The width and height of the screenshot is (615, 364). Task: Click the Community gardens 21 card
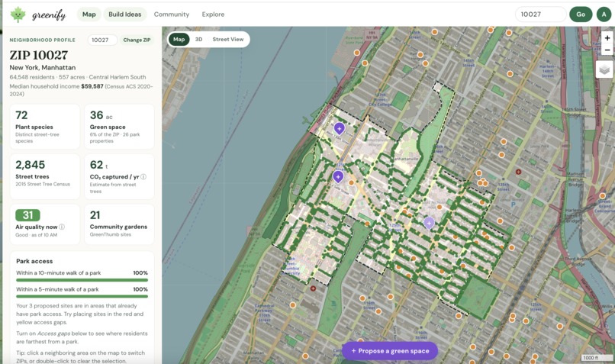click(119, 224)
